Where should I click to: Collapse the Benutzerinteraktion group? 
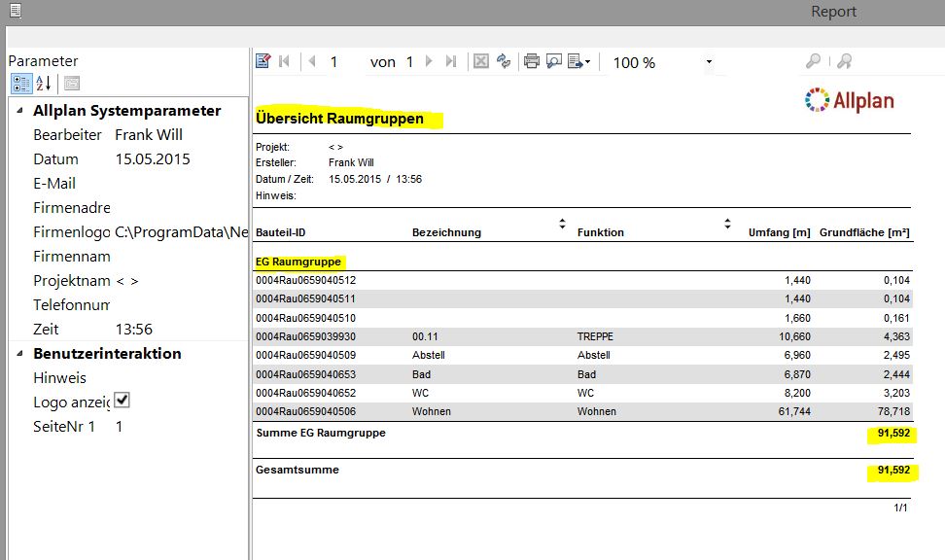[20, 354]
